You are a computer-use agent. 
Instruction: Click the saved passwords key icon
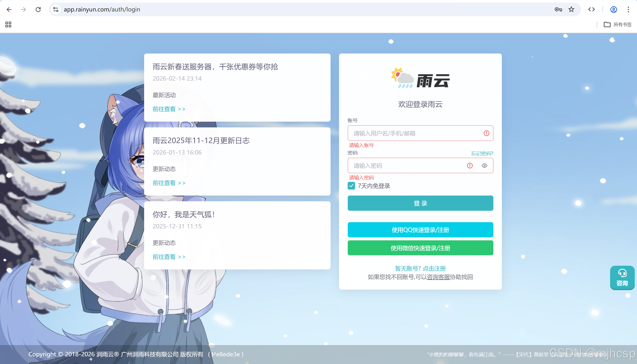click(x=558, y=9)
